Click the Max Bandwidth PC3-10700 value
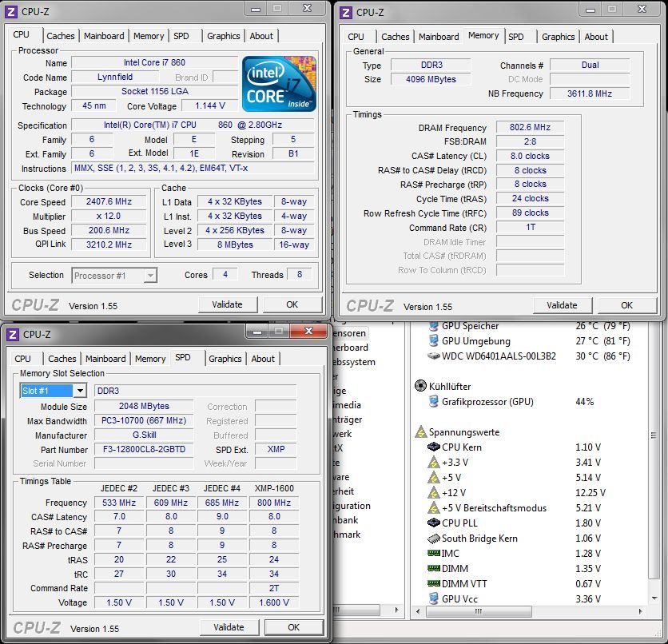This screenshot has height=644, width=668. coord(144,420)
